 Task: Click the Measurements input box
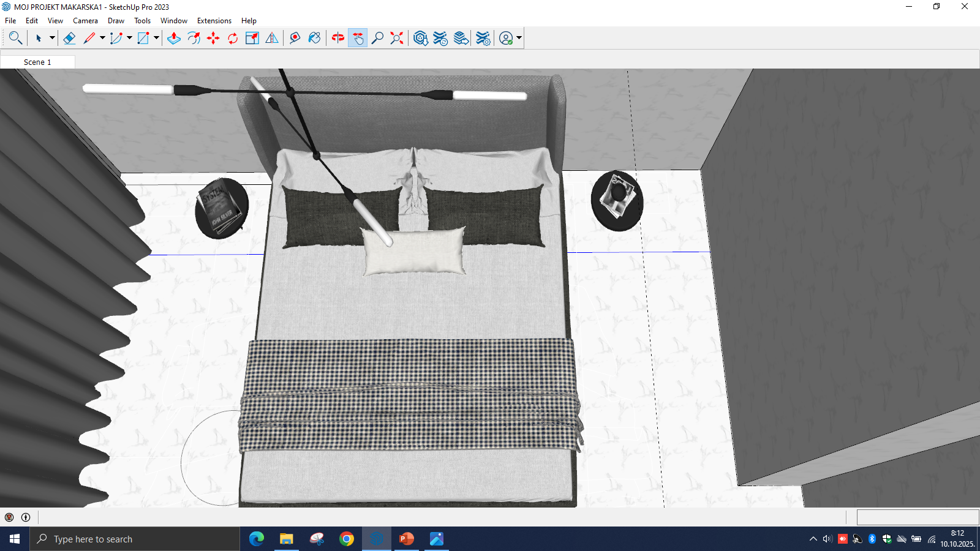pos(917,517)
